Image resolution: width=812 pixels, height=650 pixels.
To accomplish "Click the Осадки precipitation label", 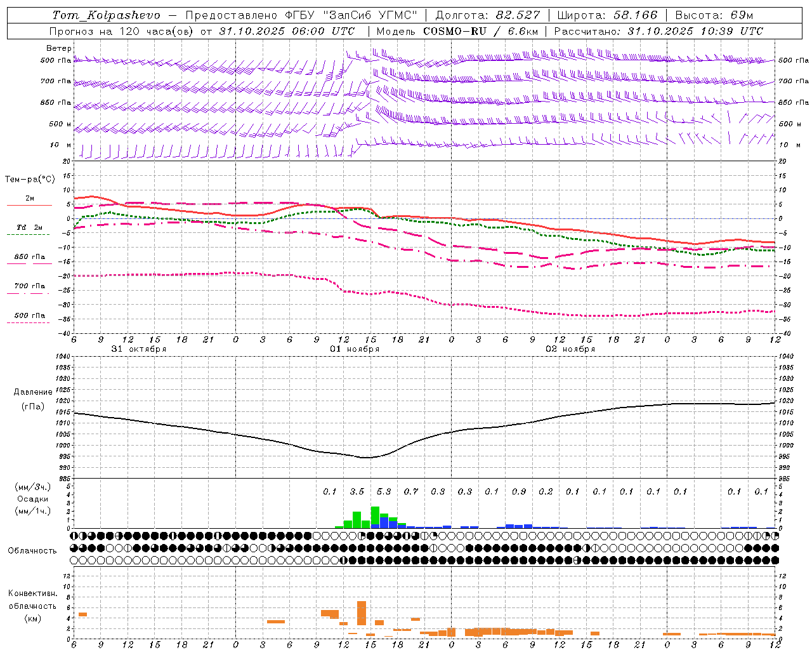I will pos(32,499).
